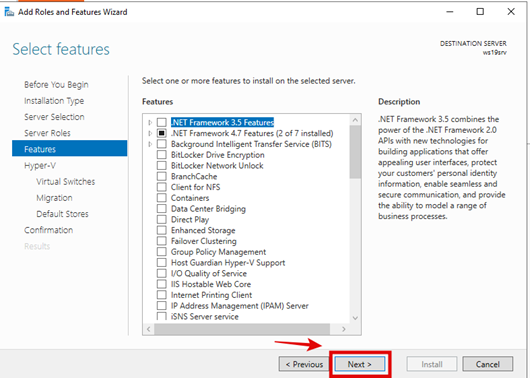Image resolution: width=530 pixels, height=378 pixels.
Task: Minimize the wizard window
Action: 450,12
